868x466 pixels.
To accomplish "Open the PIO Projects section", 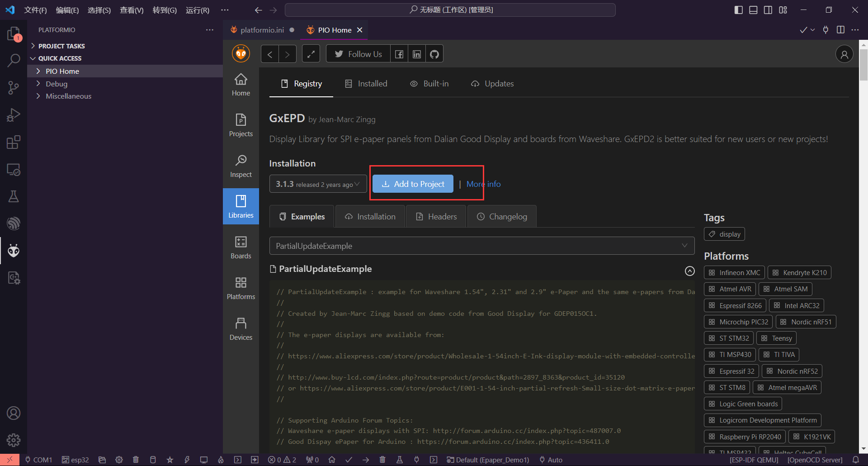I will pos(241,125).
